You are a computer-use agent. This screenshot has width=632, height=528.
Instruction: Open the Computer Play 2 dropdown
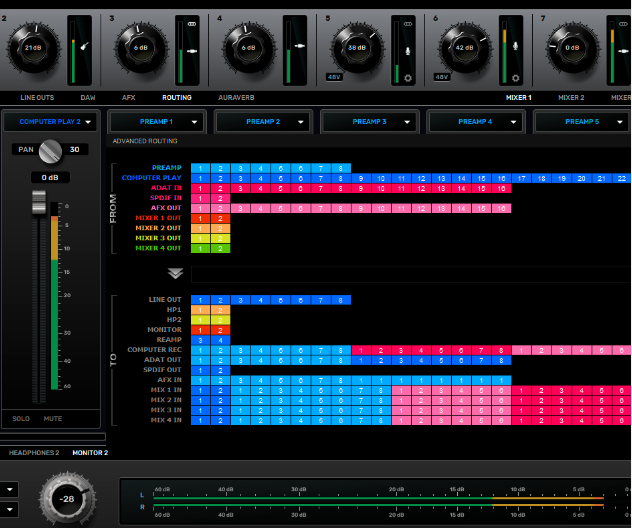(x=52, y=122)
